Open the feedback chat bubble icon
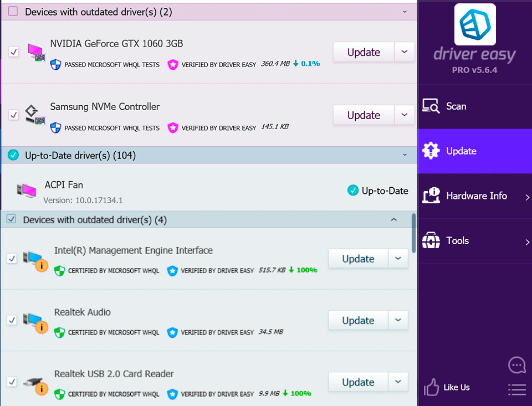The width and height of the screenshot is (532, 406). coord(516,365)
